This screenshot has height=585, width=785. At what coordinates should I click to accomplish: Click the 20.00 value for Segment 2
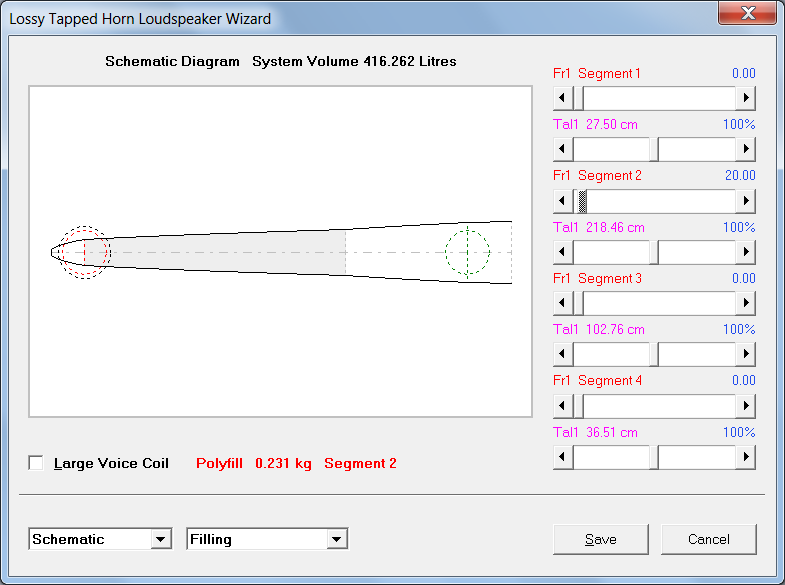740,176
